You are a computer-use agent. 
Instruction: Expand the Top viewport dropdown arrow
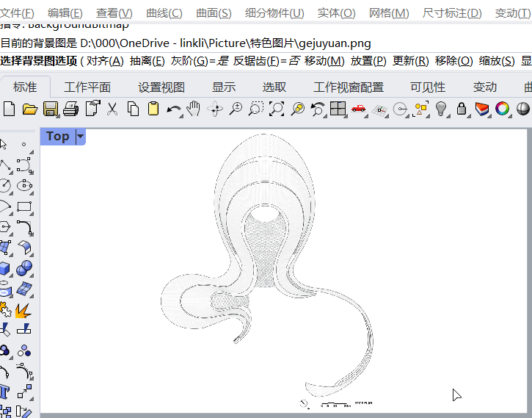tap(80, 136)
